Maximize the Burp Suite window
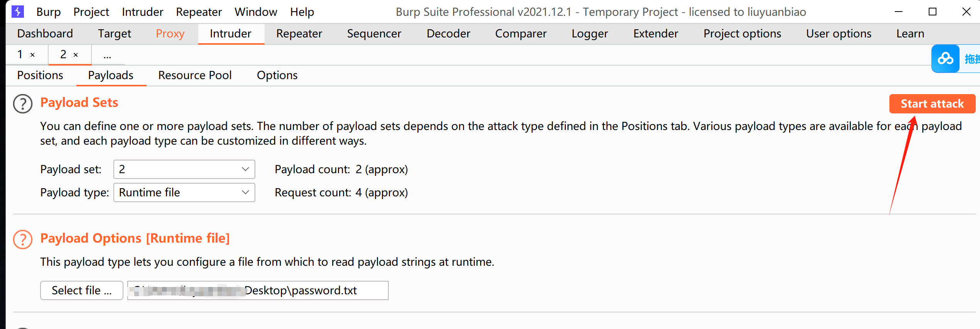This screenshot has height=329, width=980. coord(932,12)
